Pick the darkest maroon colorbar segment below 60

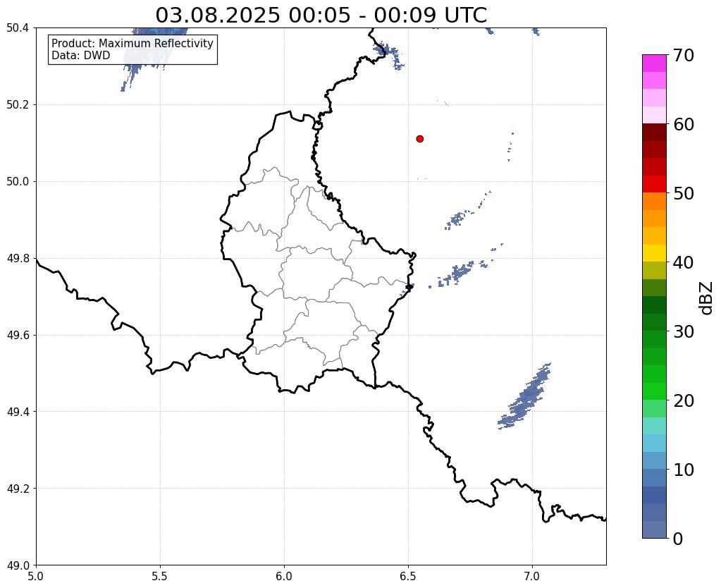pyautogui.click(x=654, y=133)
